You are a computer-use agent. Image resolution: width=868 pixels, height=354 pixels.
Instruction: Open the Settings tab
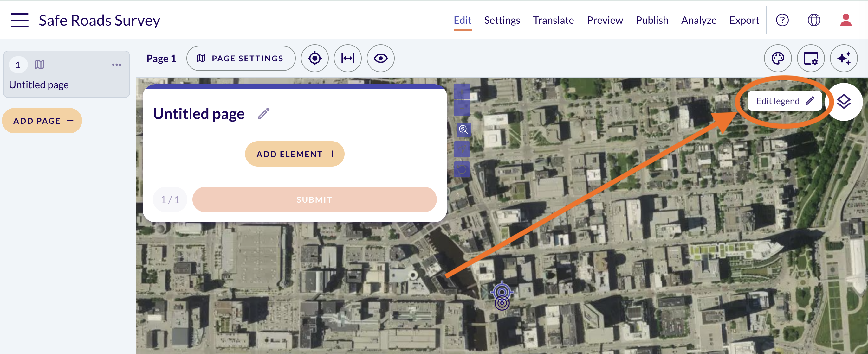(x=502, y=20)
